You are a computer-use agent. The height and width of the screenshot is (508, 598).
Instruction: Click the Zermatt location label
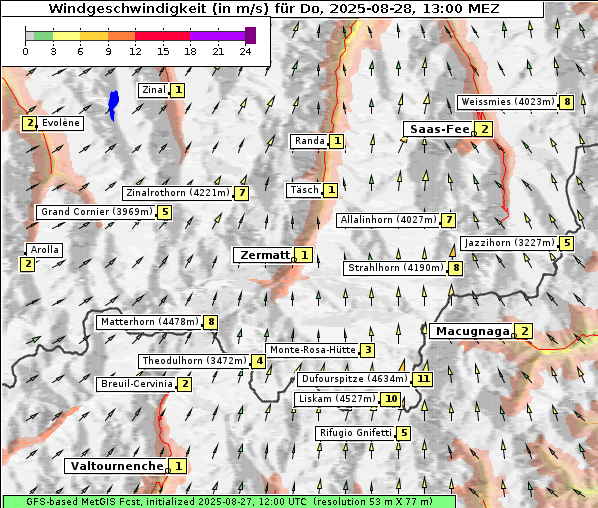[263, 255]
